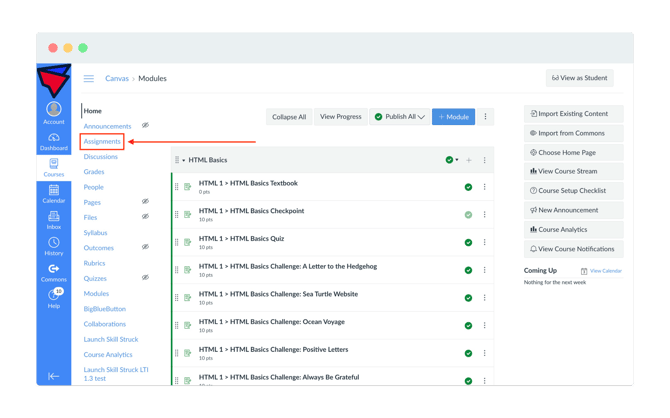Open Grades in course navigation
Viewport: 670px width, 418px height.
tap(94, 172)
